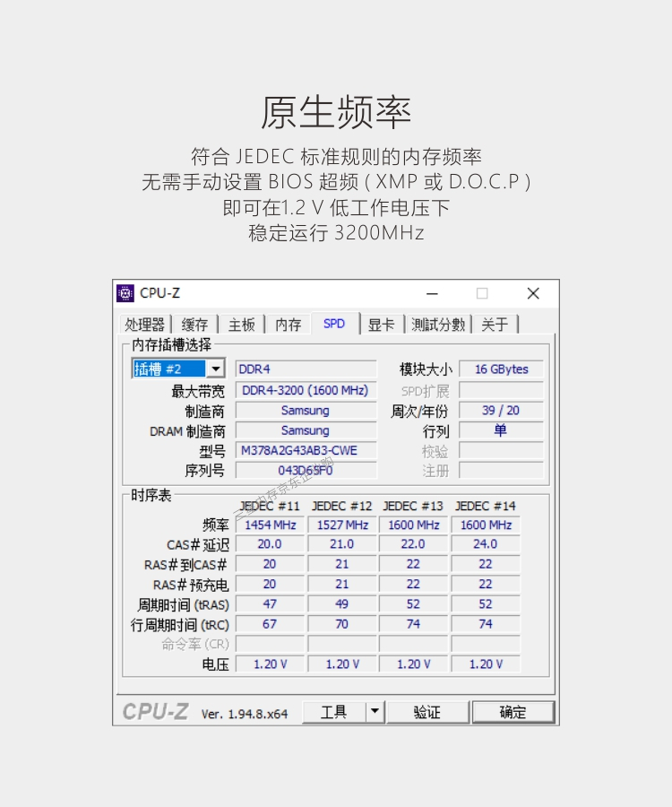Click the CPU-Z app icon in title bar
Image resolution: width=672 pixels, height=807 pixels.
[x=125, y=293]
